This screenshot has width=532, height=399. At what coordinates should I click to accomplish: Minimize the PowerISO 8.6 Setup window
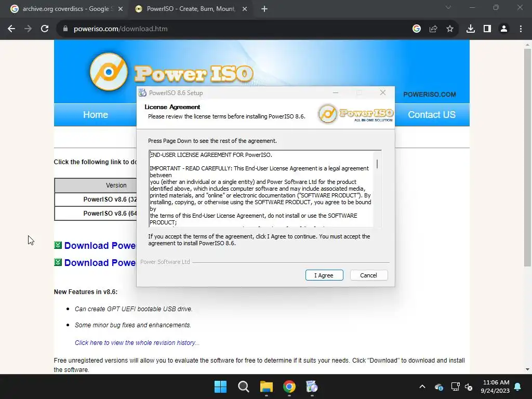[x=336, y=92]
